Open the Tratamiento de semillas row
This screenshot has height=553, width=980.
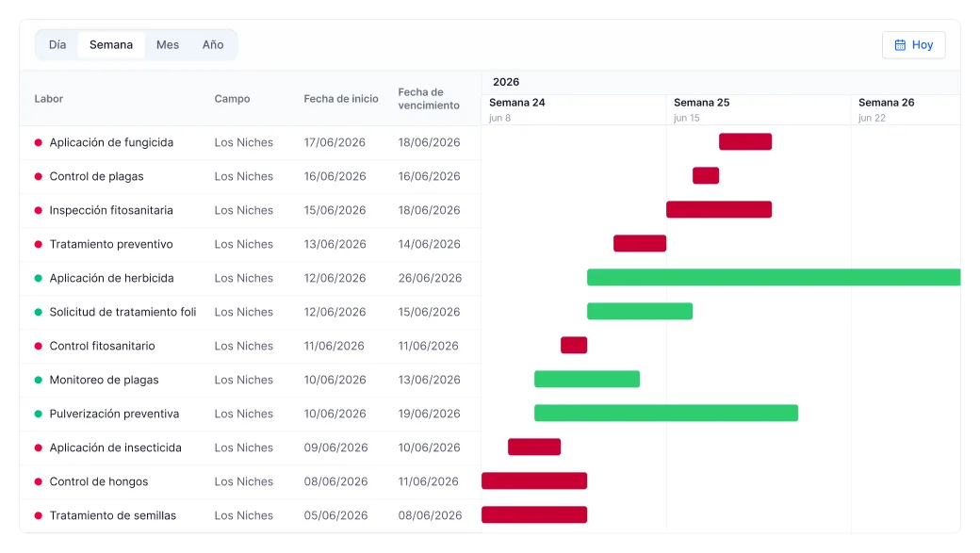click(x=250, y=515)
